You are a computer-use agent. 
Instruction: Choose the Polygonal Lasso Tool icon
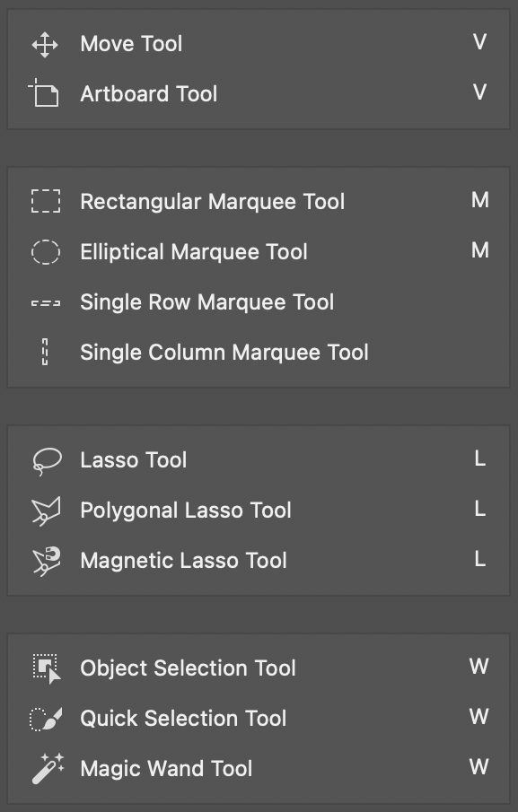tap(46, 511)
